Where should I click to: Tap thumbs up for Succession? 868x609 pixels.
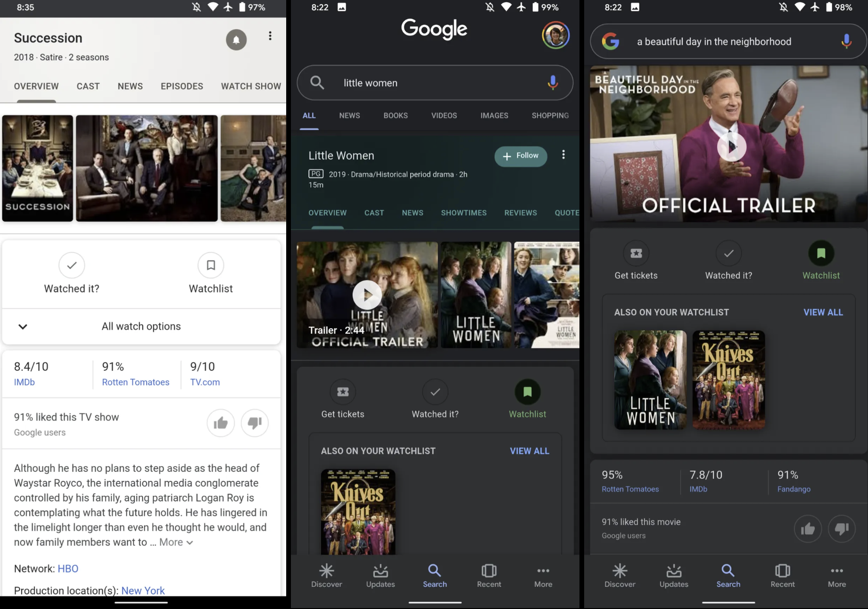click(x=221, y=423)
